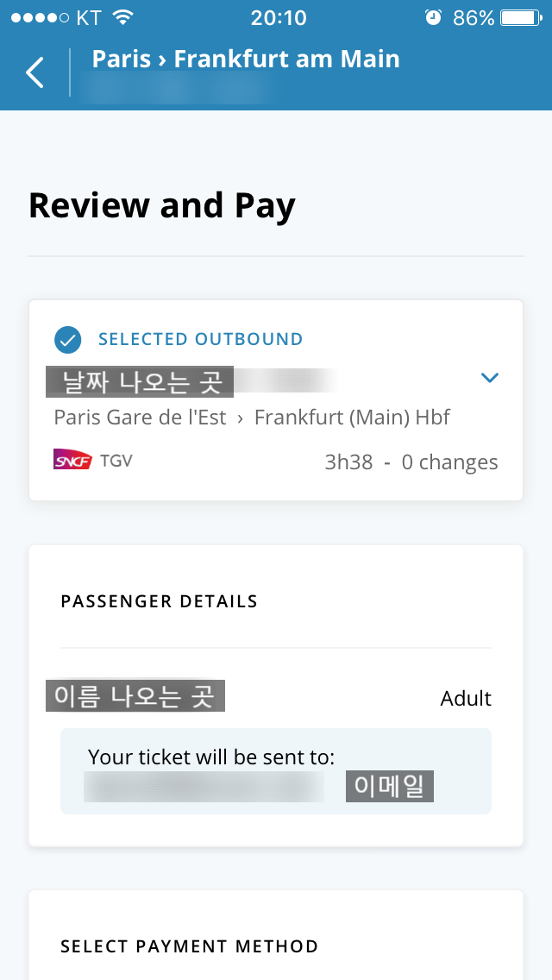Tap the back arrow in header

pos(34,72)
